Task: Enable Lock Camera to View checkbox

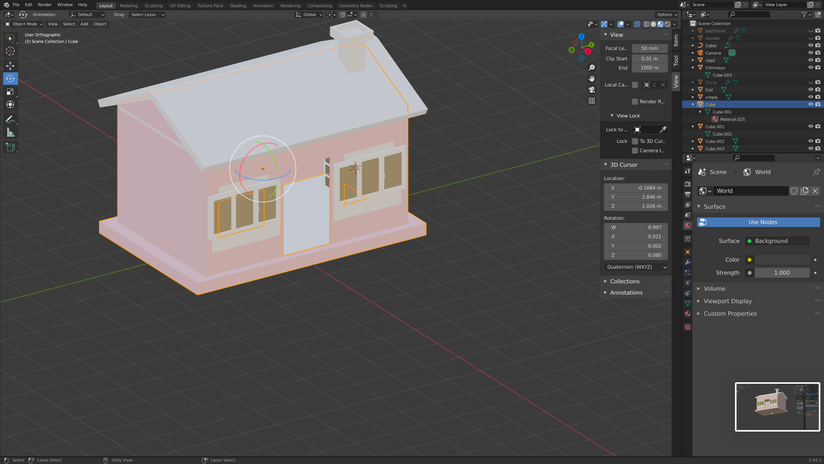Action: (635, 151)
